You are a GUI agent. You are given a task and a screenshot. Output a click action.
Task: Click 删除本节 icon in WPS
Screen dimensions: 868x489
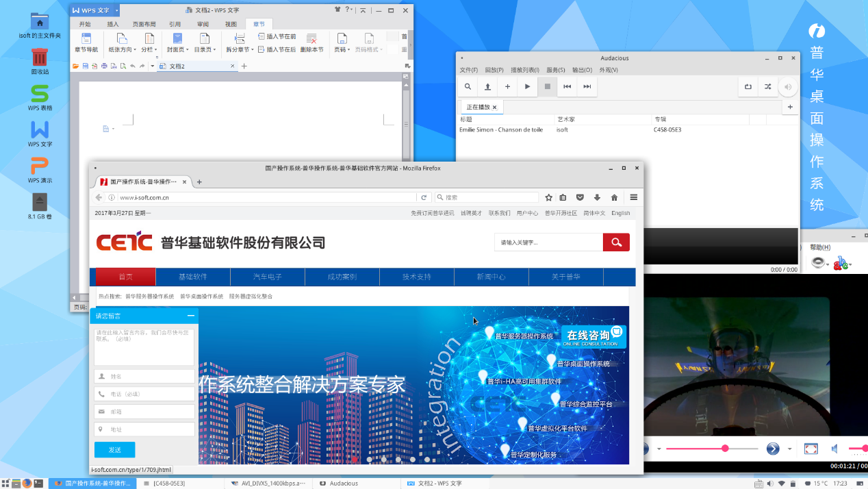[x=311, y=42]
